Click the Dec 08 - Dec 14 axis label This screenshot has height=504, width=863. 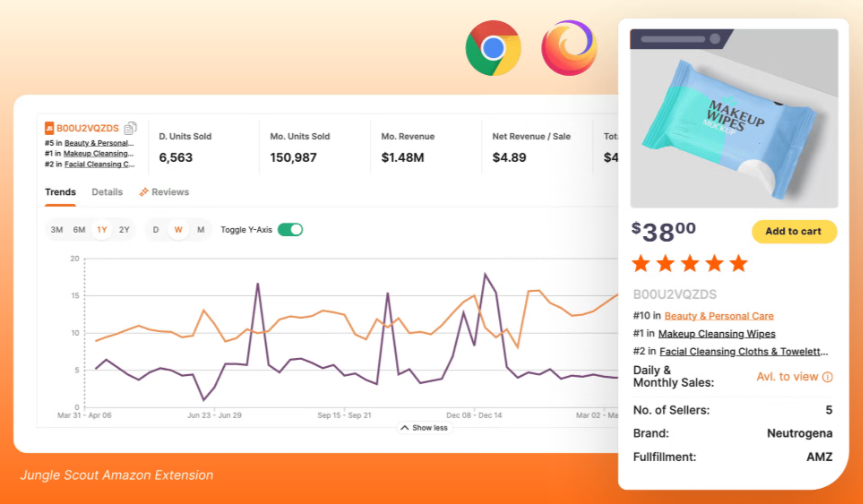[474, 415]
